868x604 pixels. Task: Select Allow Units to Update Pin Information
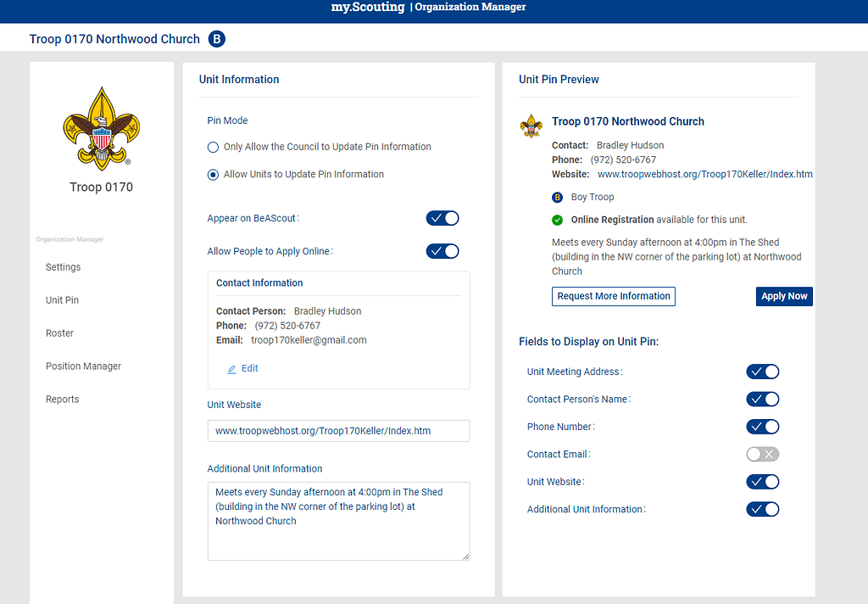[213, 175]
